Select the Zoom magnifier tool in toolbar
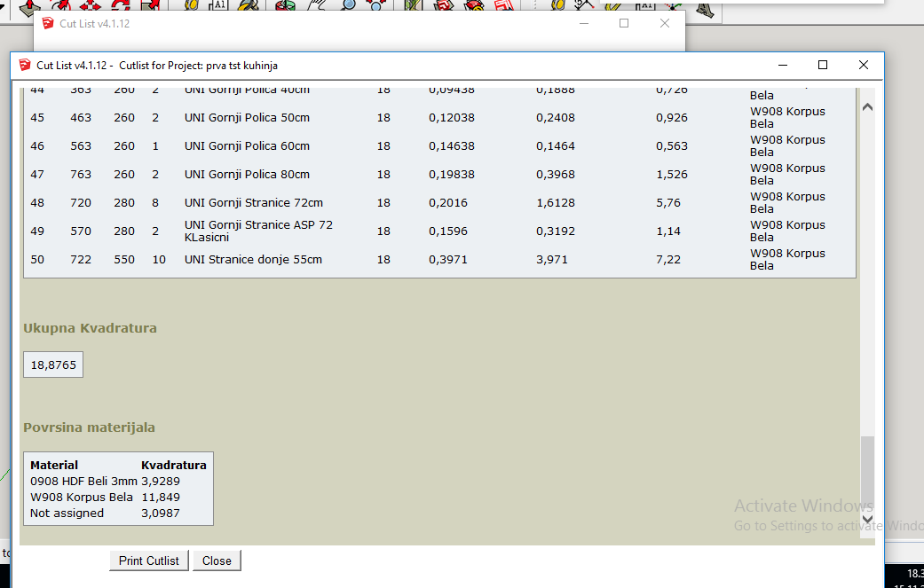The image size is (924, 588). click(x=348, y=6)
